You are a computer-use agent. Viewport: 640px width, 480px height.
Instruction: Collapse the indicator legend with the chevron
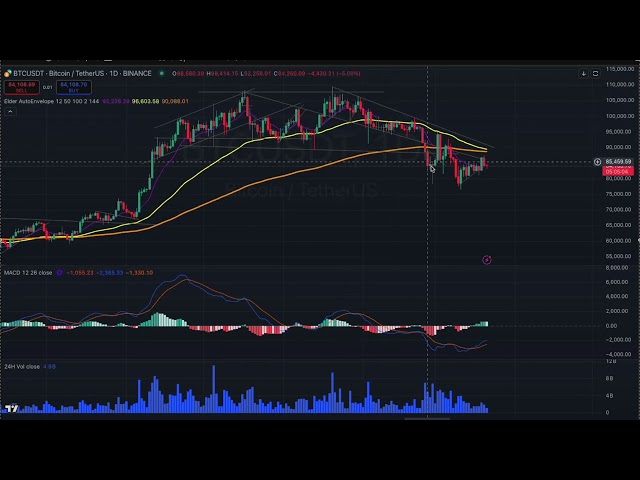(x=10, y=111)
